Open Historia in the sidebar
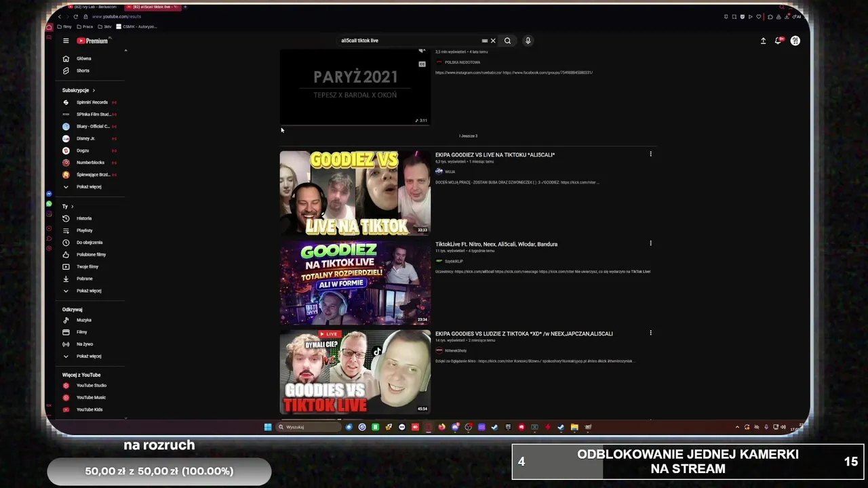Image resolution: width=868 pixels, height=488 pixels. pos(84,218)
